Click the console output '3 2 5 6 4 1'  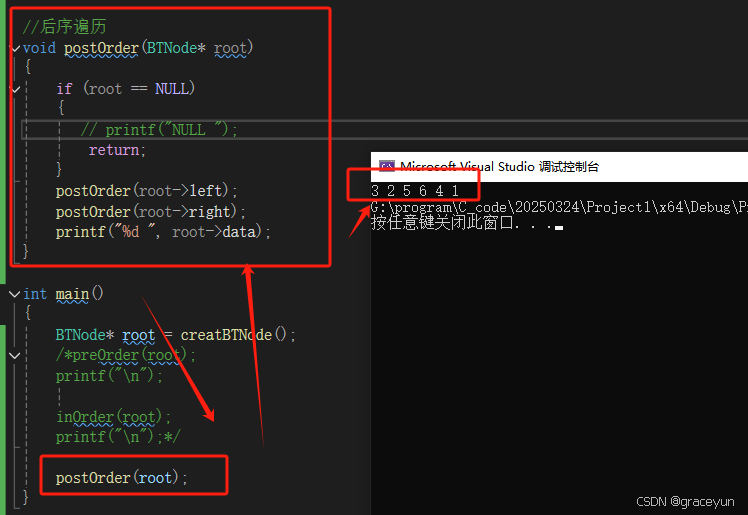pos(415,191)
